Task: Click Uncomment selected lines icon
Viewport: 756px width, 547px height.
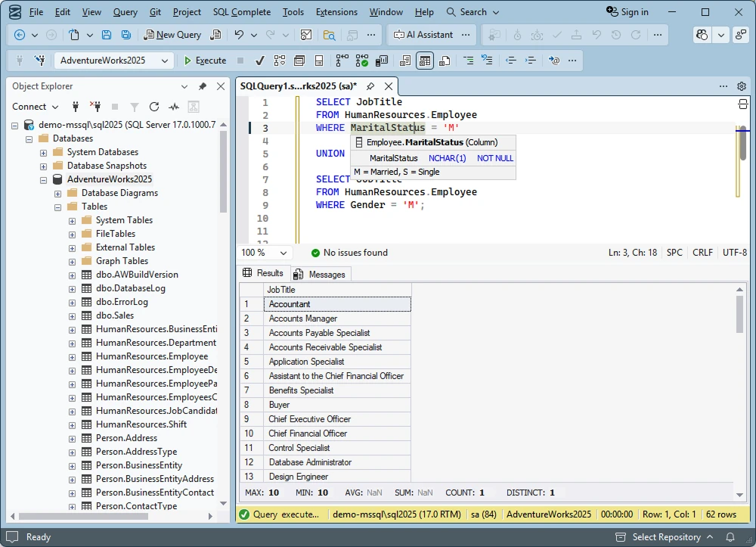Action: (x=488, y=61)
